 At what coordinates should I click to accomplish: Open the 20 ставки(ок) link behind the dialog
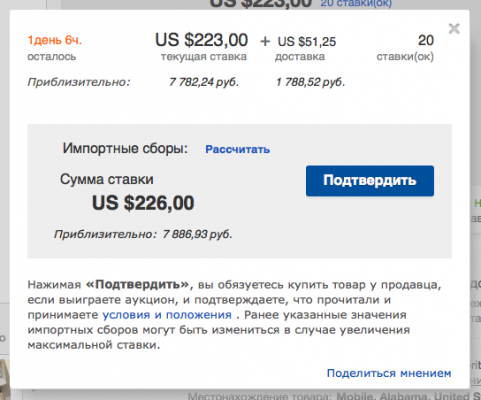point(356,3)
